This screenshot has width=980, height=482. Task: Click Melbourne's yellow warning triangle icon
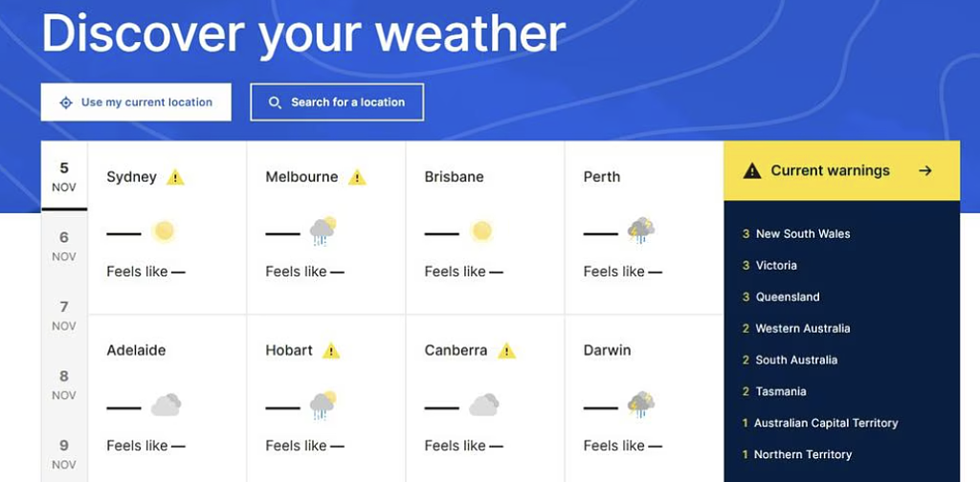click(x=357, y=177)
